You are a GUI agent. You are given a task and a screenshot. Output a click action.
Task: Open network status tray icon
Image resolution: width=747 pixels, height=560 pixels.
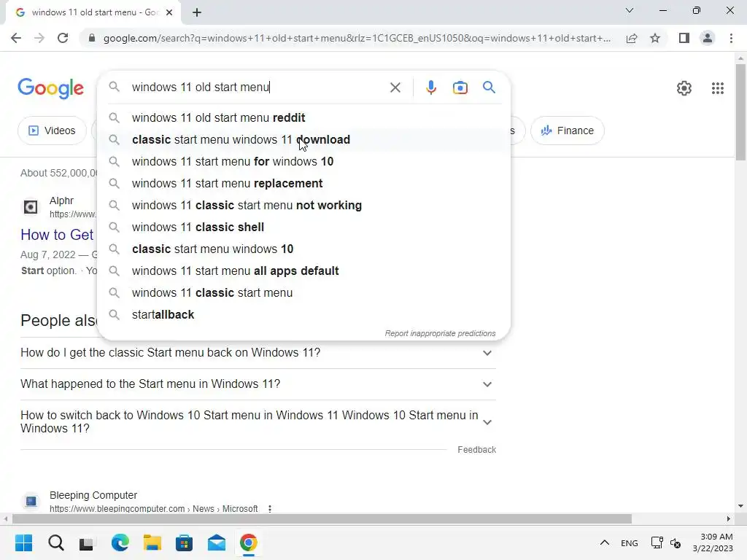pyautogui.click(x=657, y=542)
